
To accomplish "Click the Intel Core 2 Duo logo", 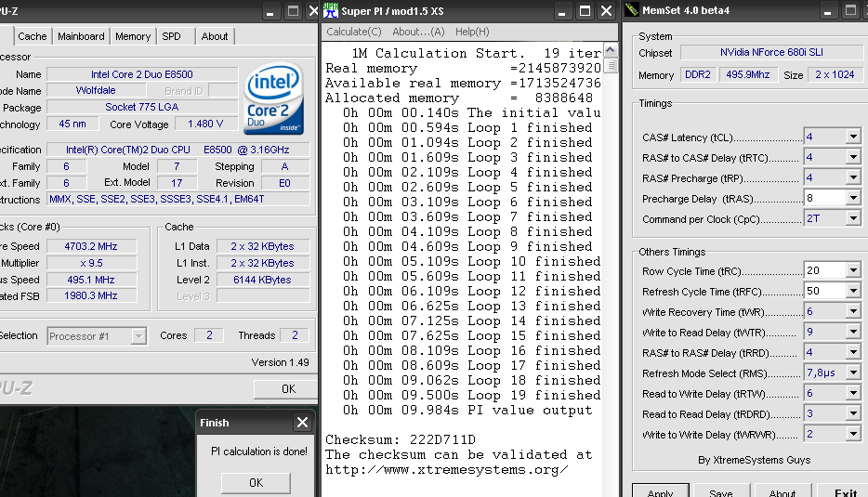I will [x=273, y=98].
